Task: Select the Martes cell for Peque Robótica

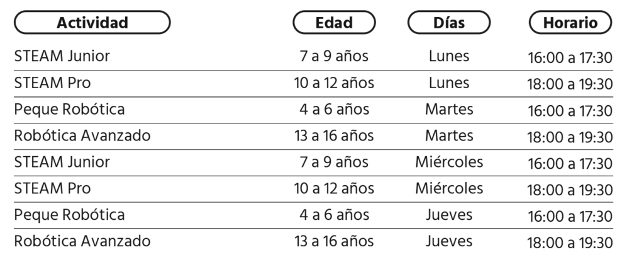Action: (x=449, y=109)
